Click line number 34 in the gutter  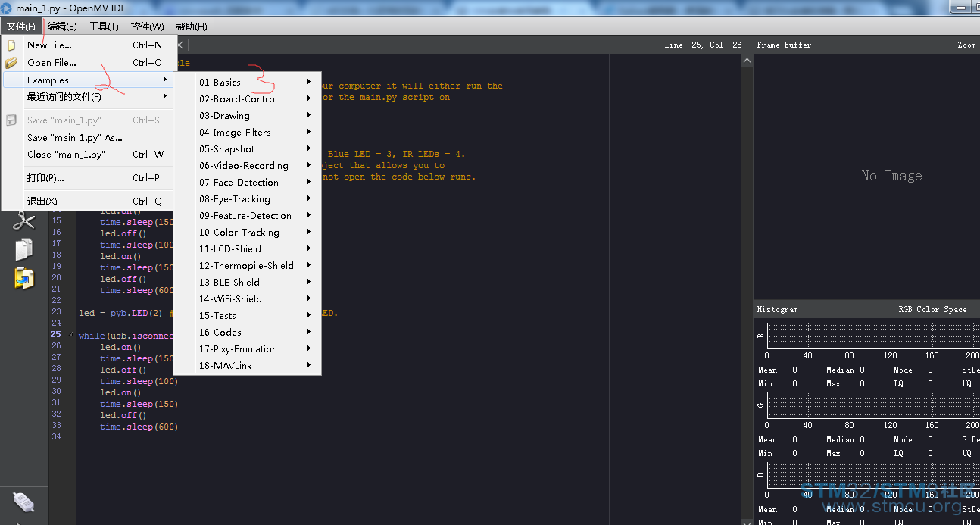[56, 437]
